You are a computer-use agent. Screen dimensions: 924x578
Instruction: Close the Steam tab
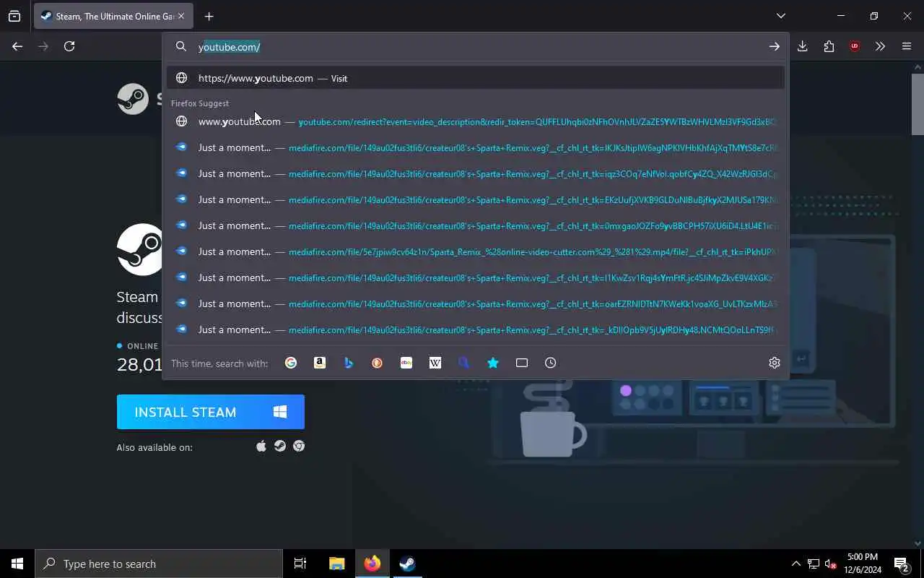(181, 16)
